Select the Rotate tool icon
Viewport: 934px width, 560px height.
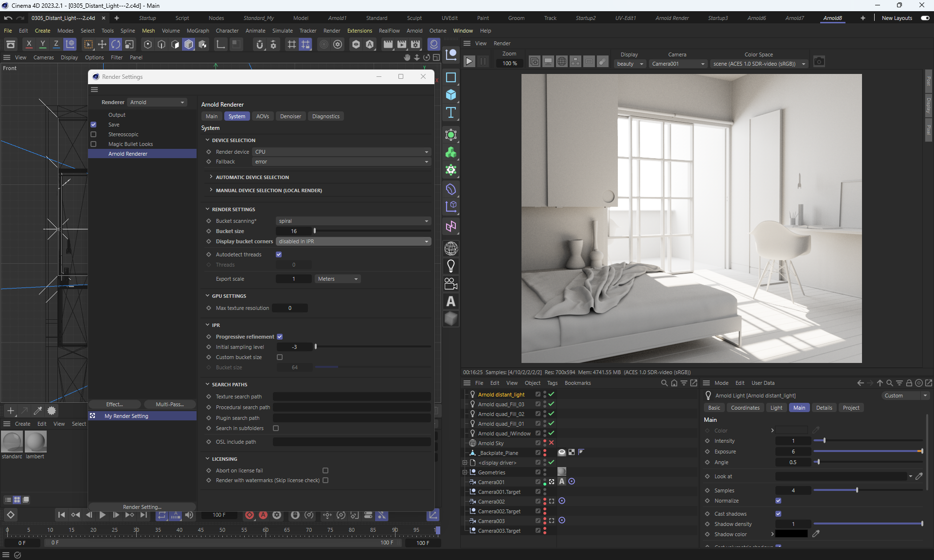[116, 44]
